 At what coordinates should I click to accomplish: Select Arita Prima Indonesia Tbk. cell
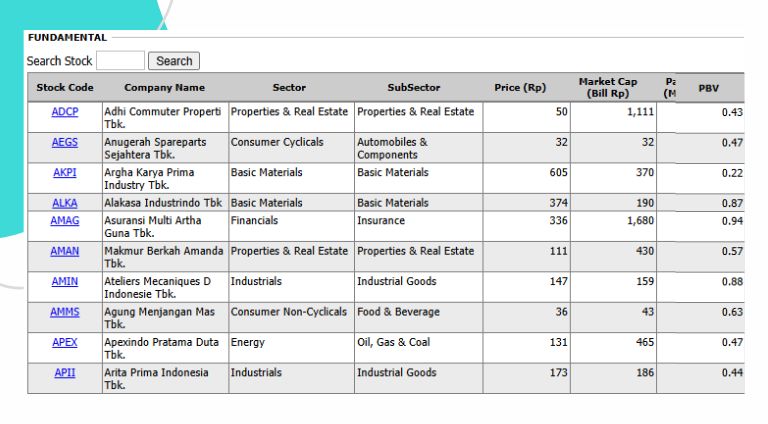[x=165, y=378]
